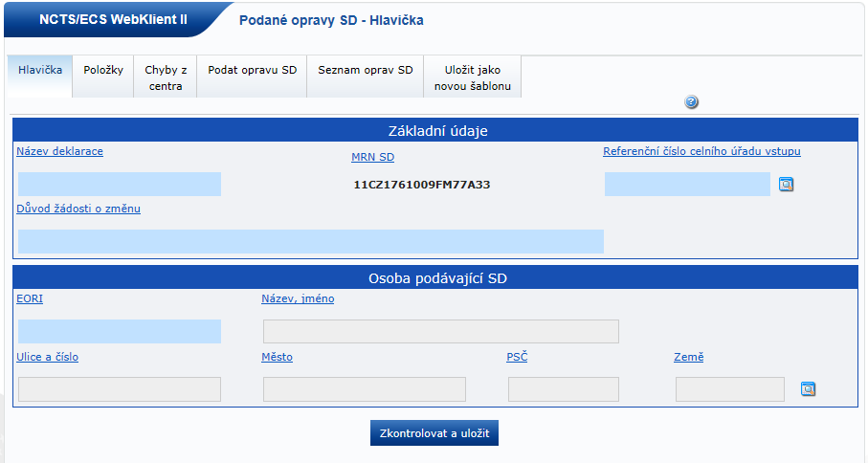This screenshot has width=868, height=463.
Task: Select the Podat opravu SD tab
Action: (x=252, y=70)
